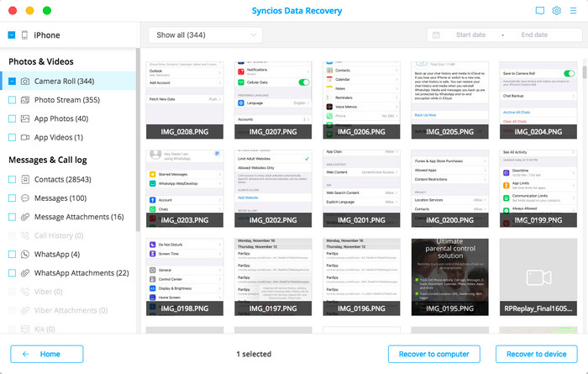Viewport: 588px width, 374px height.
Task: Click Recover to computer
Action: coord(434,354)
